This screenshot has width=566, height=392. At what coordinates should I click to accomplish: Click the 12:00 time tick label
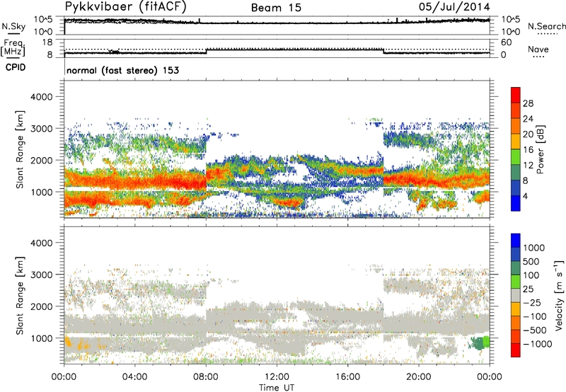pyautogui.click(x=277, y=376)
